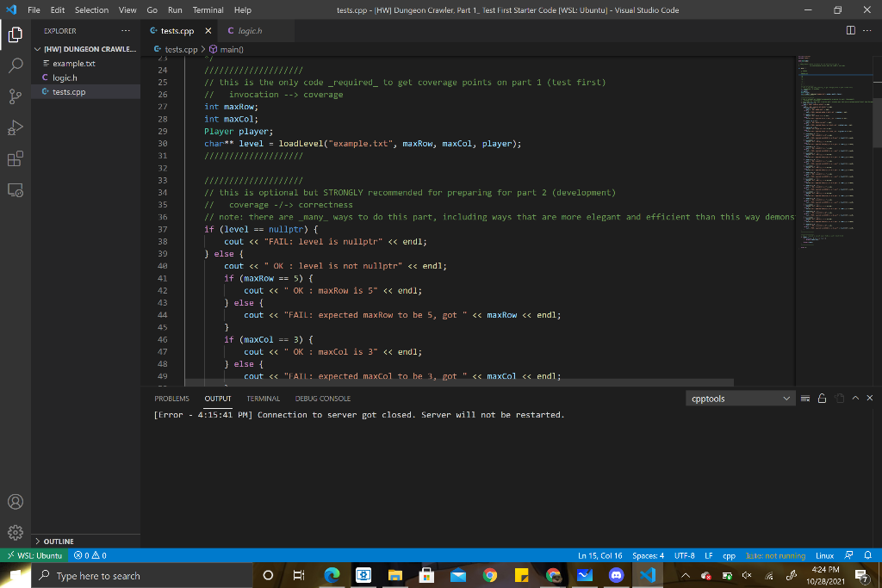Maximize the panel with the up chevron
Screen dimensions: 882x588
click(x=855, y=398)
